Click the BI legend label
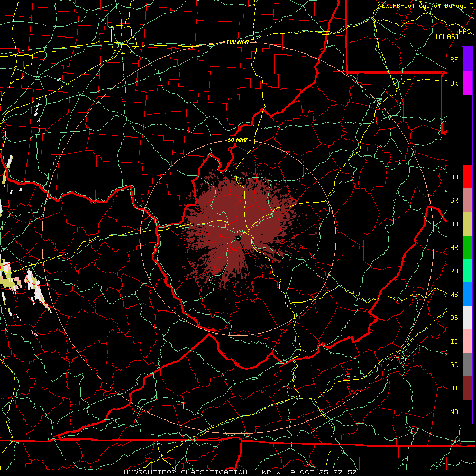 454,388
